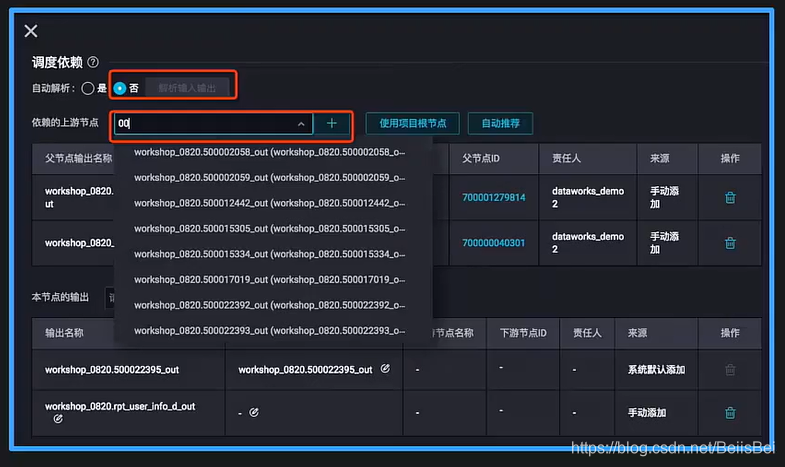Click 手动添加 source in bottom output row
The height and width of the screenshot is (467, 785).
[x=647, y=413]
